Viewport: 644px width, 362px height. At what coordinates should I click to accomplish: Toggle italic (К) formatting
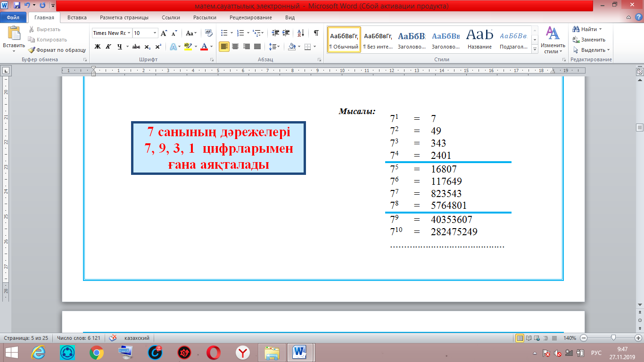tap(108, 47)
